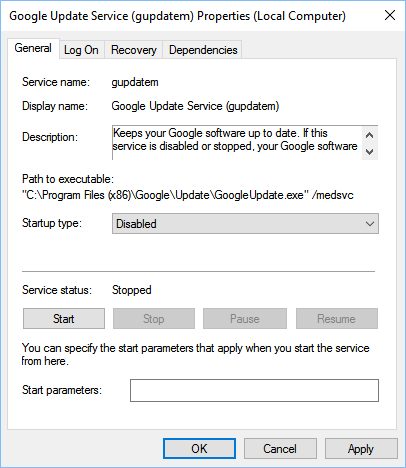Click the greyed-out Resume button
The width and height of the screenshot is (406, 468).
337,319
